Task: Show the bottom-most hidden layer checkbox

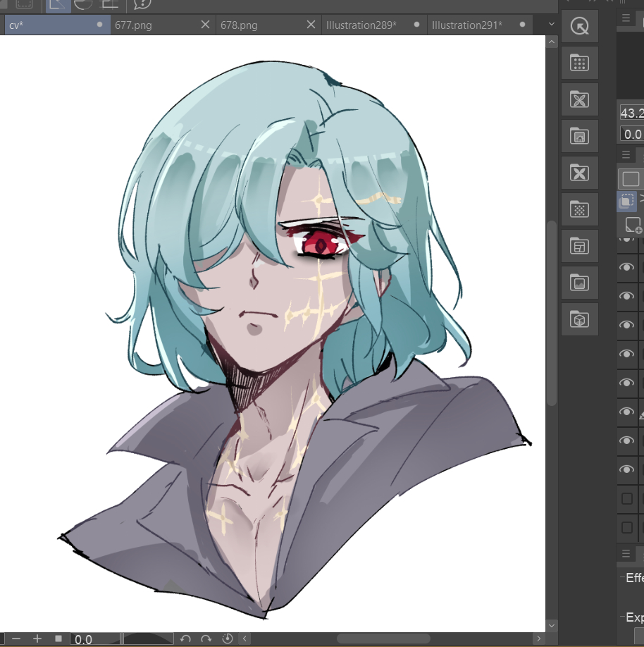Action: 626,527
